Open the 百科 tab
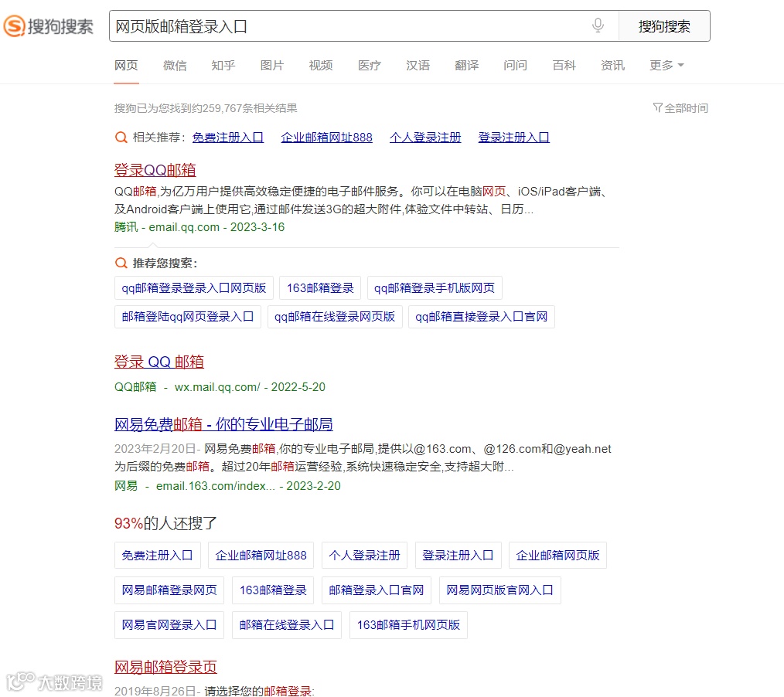 pyautogui.click(x=564, y=66)
